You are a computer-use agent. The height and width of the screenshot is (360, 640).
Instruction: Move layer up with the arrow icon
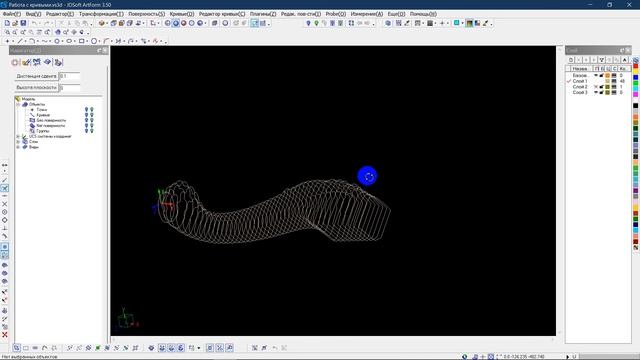[x=624, y=60]
